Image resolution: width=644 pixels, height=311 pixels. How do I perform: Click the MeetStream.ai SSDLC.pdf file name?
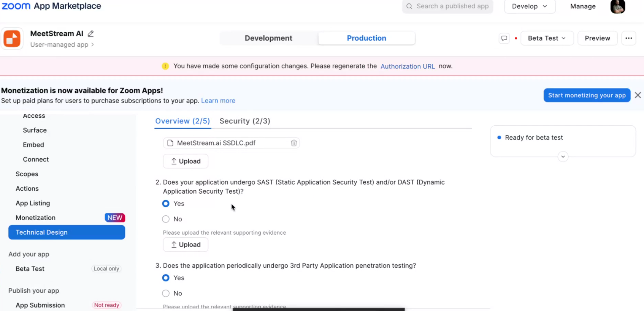(x=216, y=143)
